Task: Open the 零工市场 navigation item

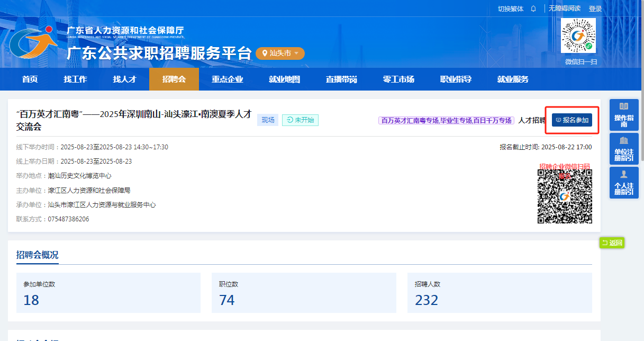Action: (x=398, y=79)
